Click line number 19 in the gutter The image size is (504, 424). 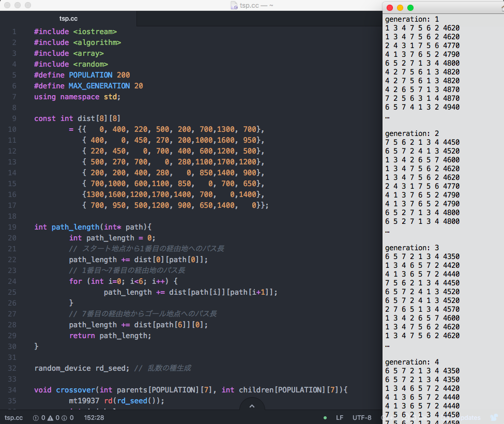click(x=12, y=227)
